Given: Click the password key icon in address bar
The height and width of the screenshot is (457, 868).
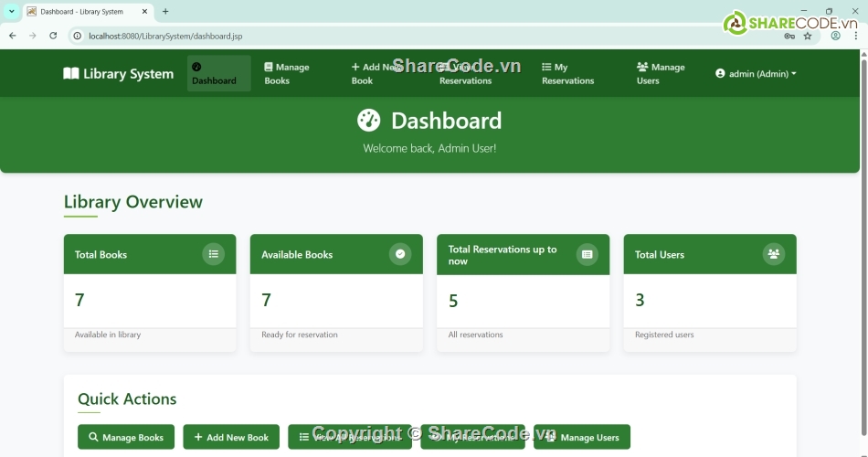Looking at the screenshot, I should tap(789, 36).
